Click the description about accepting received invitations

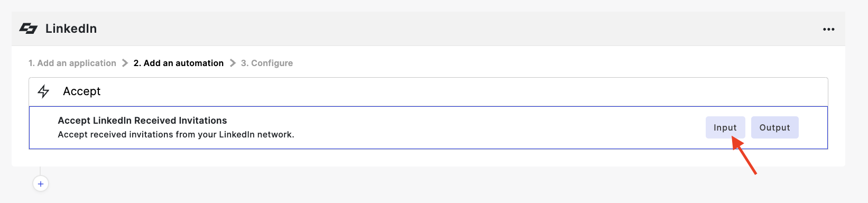[176, 134]
